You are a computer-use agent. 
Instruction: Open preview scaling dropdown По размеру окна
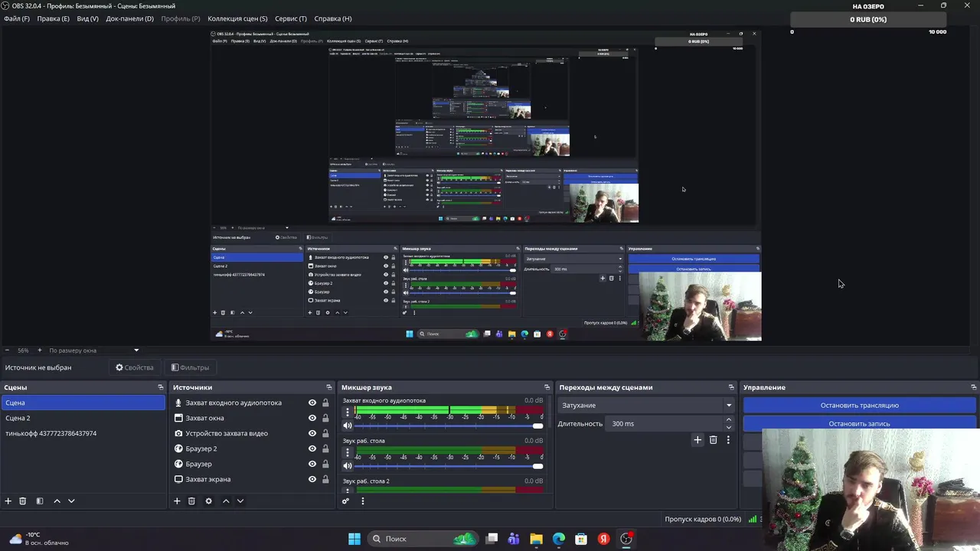(x=93, y=350)
